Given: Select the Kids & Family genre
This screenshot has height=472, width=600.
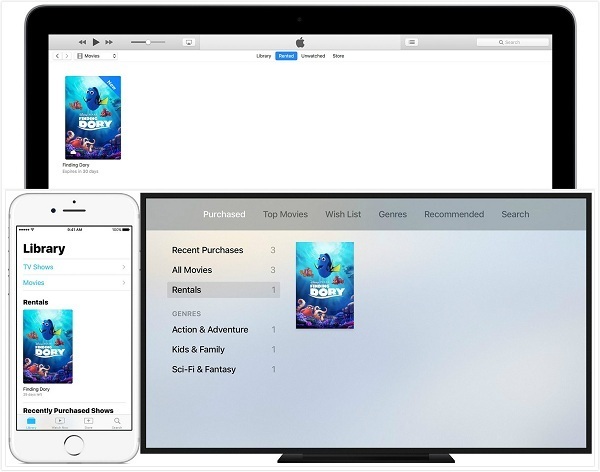Looking at the screenshot, I should click(x=223, y=350).
